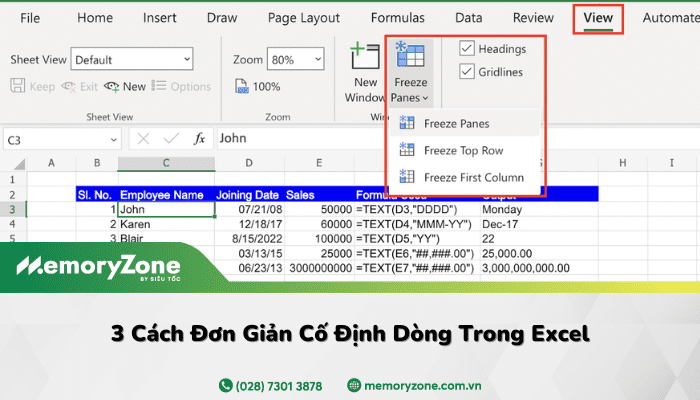Click the memoryzone.com.vn website link
This screenshot has width=700, height=400.
[x=414, y=386]
